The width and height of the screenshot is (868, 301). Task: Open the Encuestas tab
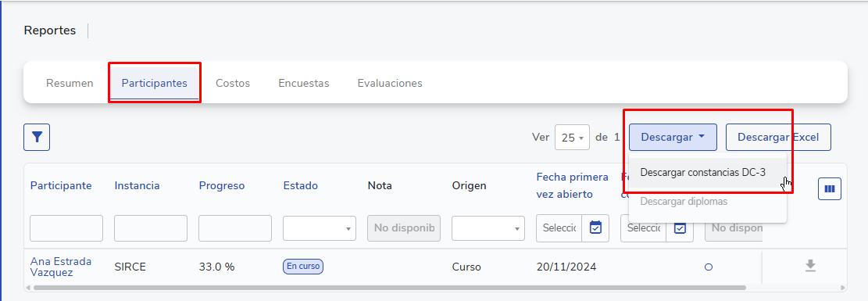tap(304, 83)
